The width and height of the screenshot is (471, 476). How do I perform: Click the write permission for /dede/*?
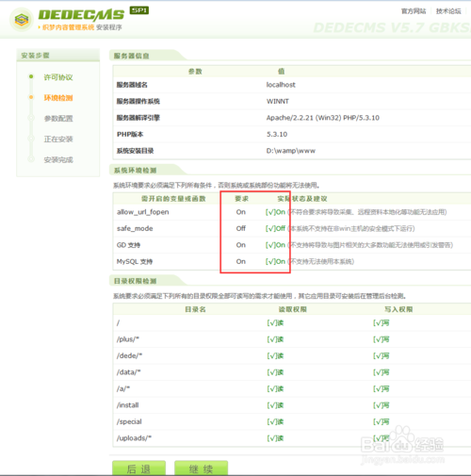tap(382, 355)
